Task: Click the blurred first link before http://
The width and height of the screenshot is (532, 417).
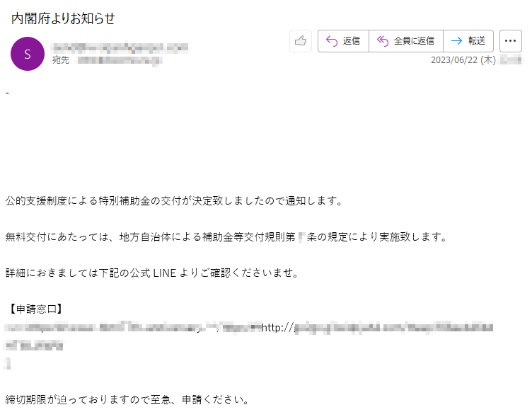Action: click(133, 328)
